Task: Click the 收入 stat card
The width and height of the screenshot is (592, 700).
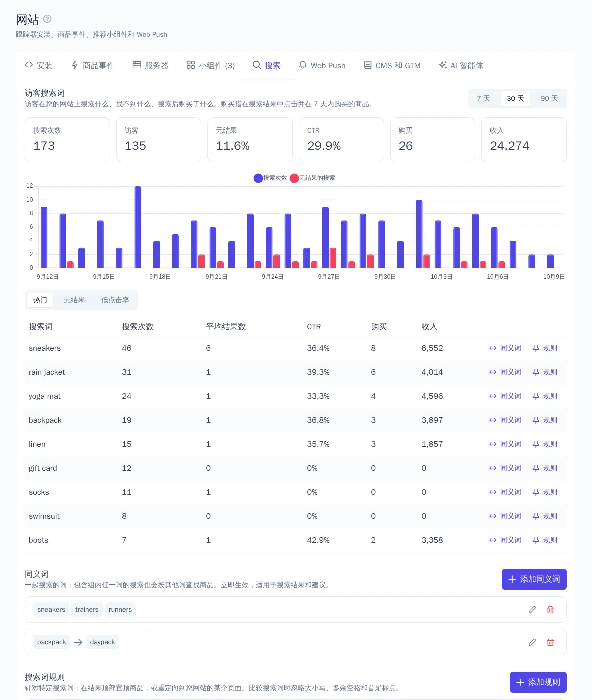Action: (524, 140)
